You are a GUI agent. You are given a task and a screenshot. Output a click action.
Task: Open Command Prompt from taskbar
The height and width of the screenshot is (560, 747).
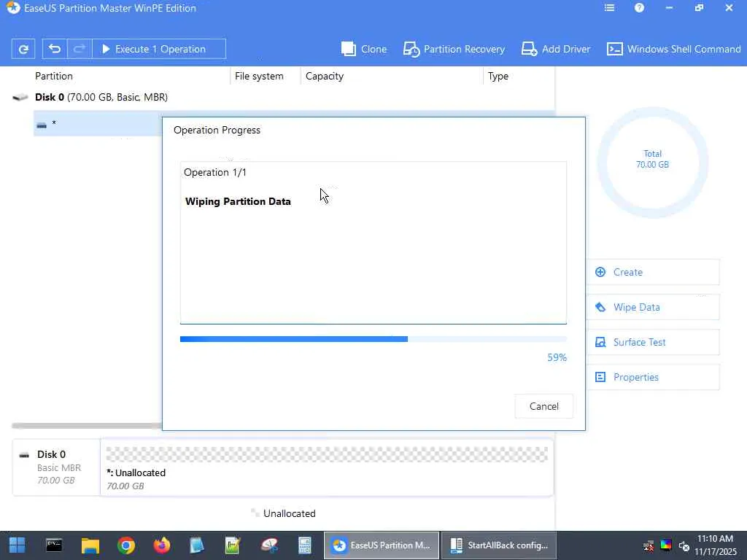pyautogui.click(x=54, y=545)
